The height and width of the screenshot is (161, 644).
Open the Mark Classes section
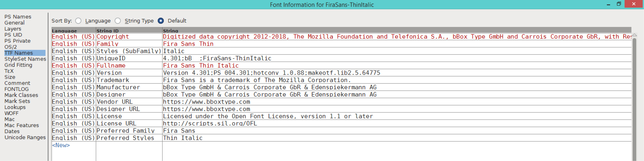point(21,95)
